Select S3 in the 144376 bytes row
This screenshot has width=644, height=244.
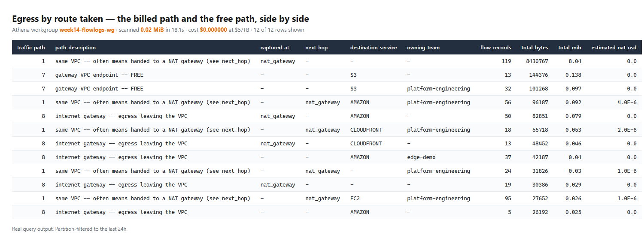coord(353,75)
